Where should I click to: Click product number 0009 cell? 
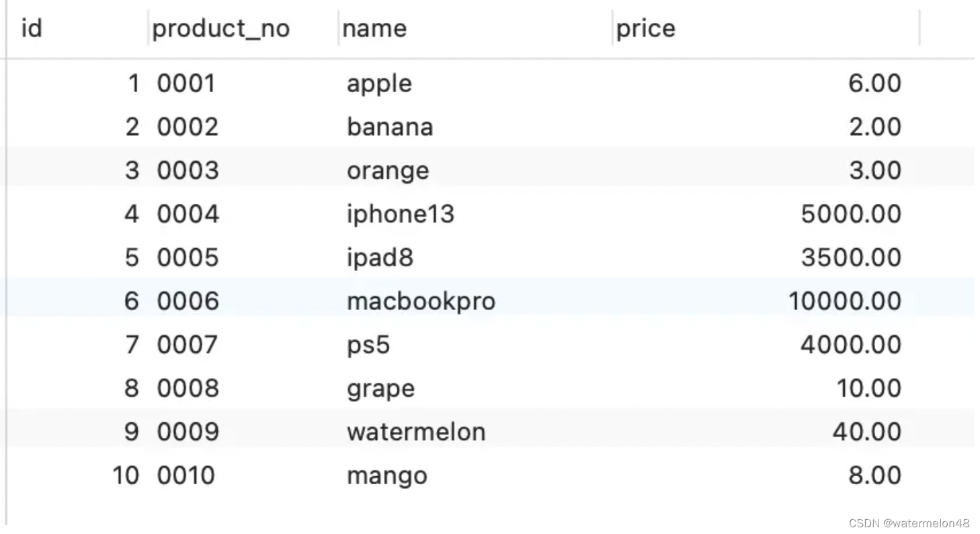[x=188, y=432]
